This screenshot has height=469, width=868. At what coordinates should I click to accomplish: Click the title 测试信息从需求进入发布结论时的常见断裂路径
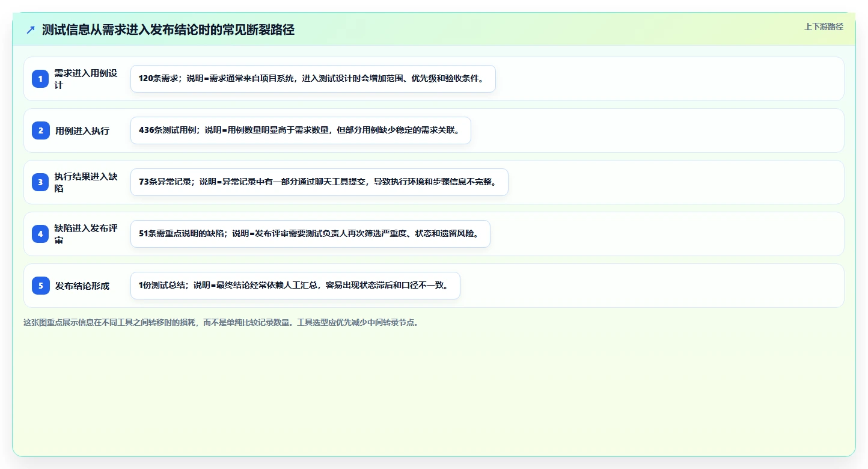pyautogui.click(x=168, y=30)
